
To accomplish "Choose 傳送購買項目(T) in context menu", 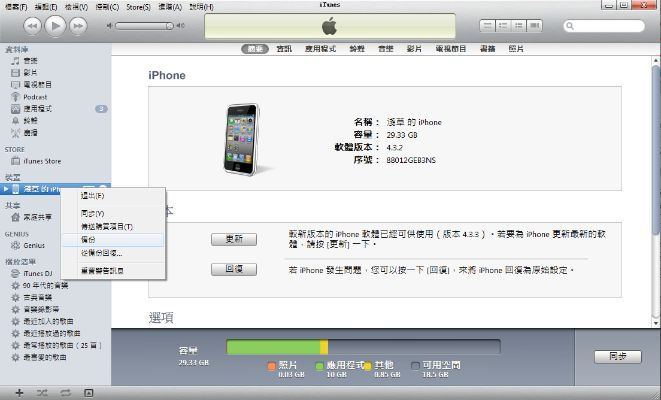I will click(x=113, y=227).
